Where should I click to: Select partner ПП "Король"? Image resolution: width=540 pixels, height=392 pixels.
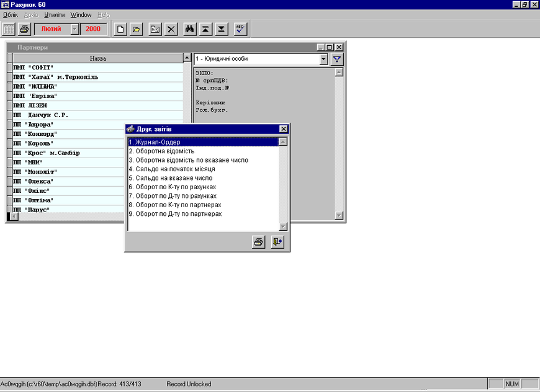click(68, 143)
